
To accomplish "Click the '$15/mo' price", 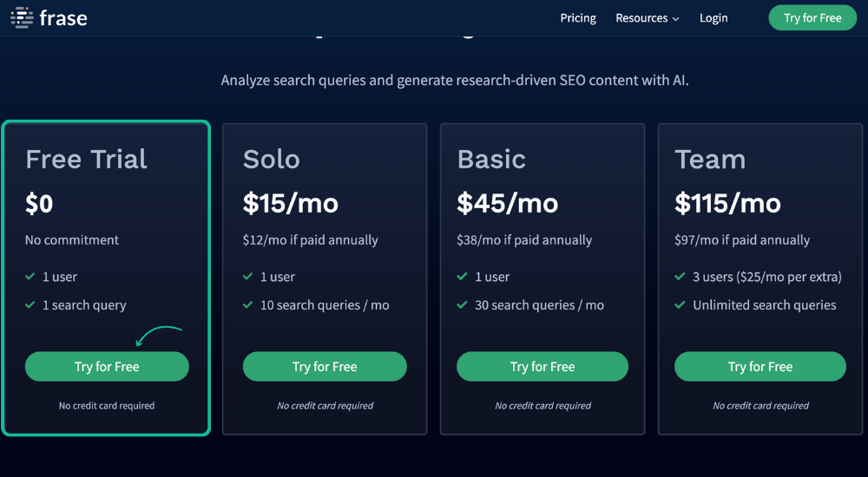I will click(291, 203).
